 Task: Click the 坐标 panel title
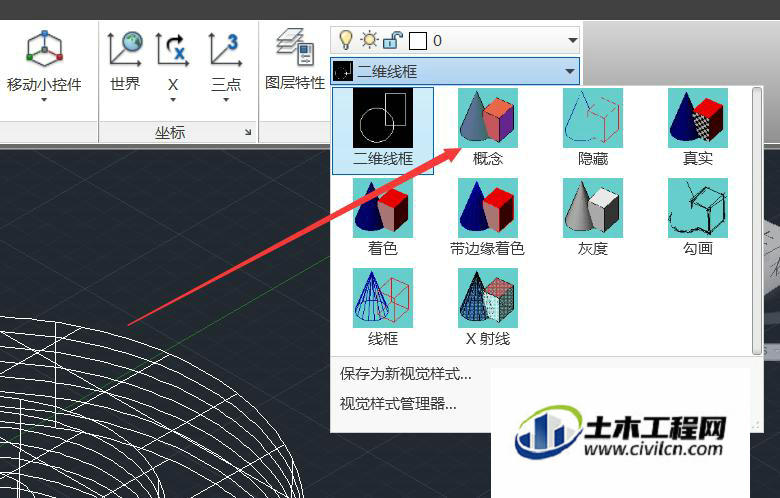point(170,132)
